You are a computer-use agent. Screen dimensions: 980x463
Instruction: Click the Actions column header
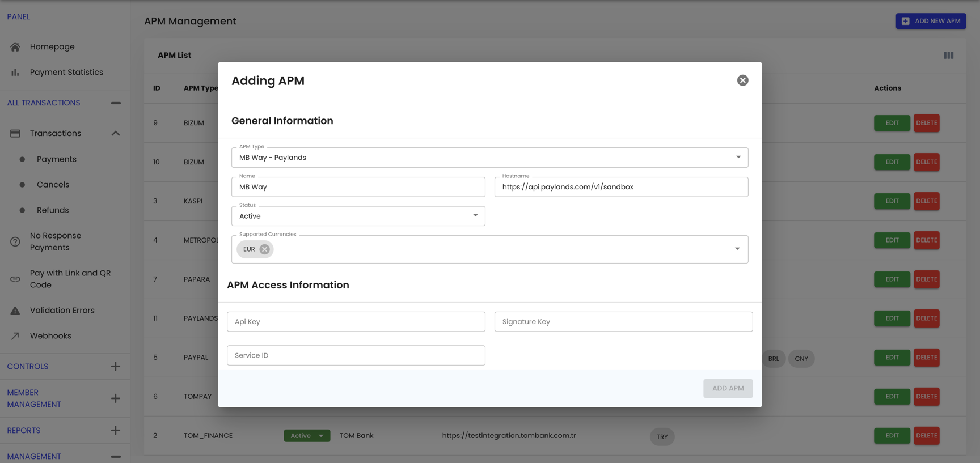(x=888, y=88)
